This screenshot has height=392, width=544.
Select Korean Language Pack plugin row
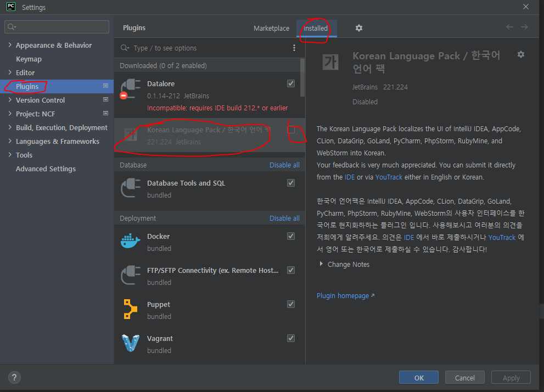210,135
